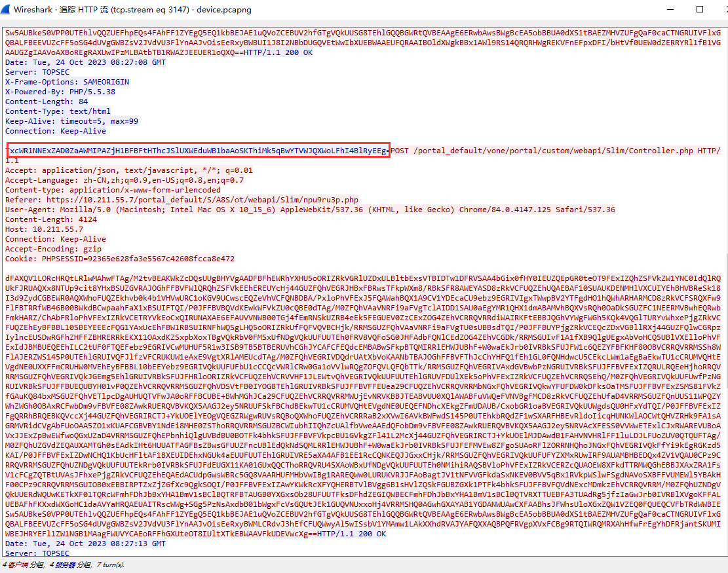
Task: Click Accept-Language: zh-CN header line
Action: tap(125, 180)
